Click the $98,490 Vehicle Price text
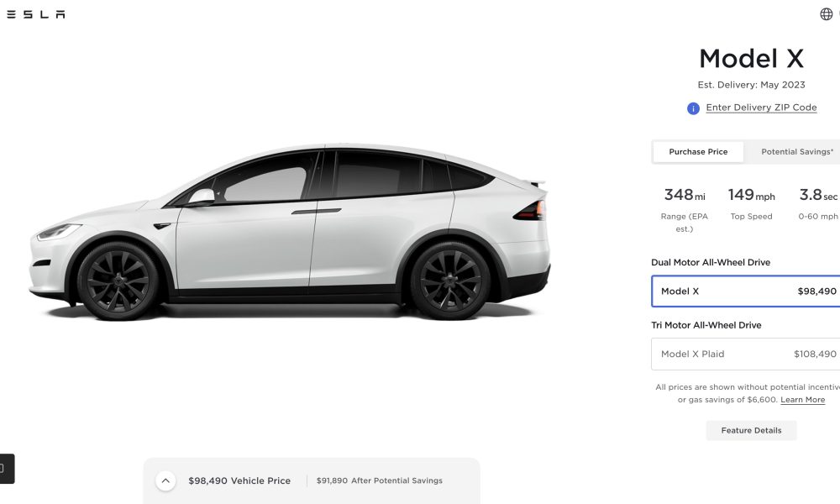Image resolution: width=840 pixels, height=504 pixels. point(239,480)
